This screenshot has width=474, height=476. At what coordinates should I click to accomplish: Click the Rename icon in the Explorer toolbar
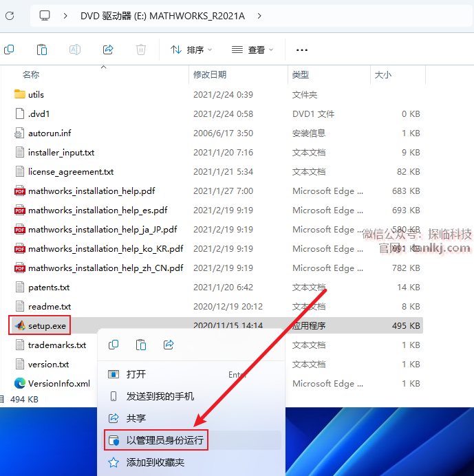click(x=75, y=50)
